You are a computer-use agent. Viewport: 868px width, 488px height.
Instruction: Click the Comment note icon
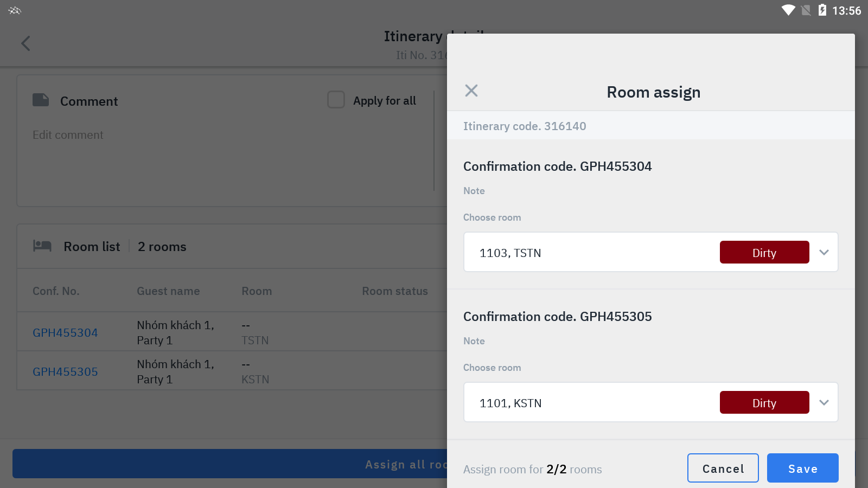41,100
